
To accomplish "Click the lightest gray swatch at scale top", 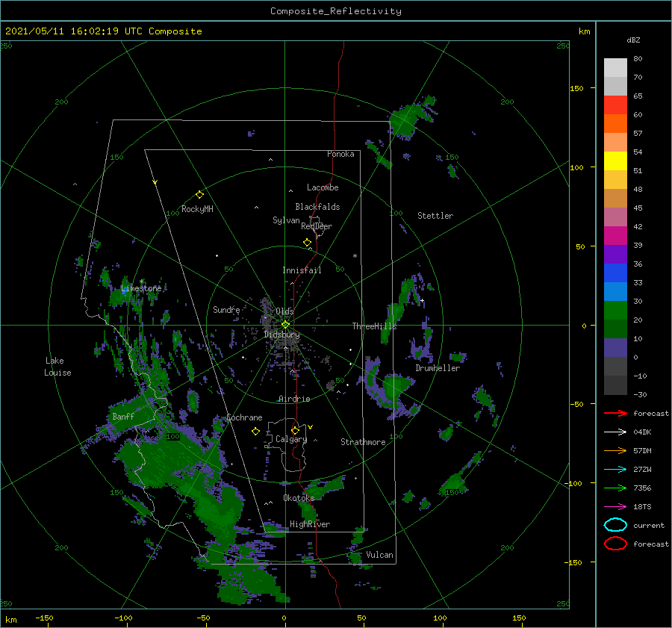I will (615, 68).
